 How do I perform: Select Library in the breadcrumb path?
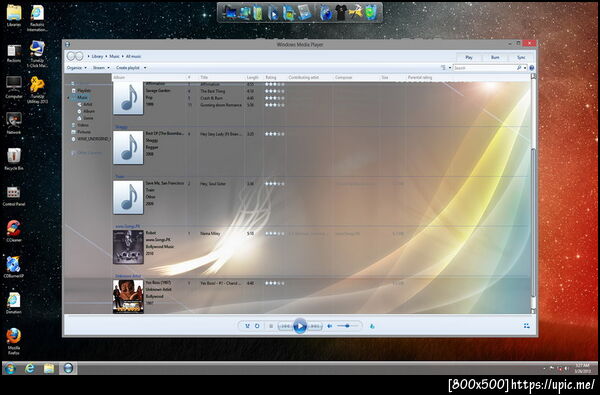coord(97,56)
